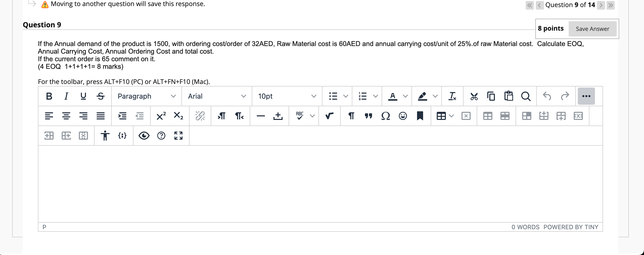Redo the last edit
The height and width of the screenshot is (255, 644).
pos(565,96)
